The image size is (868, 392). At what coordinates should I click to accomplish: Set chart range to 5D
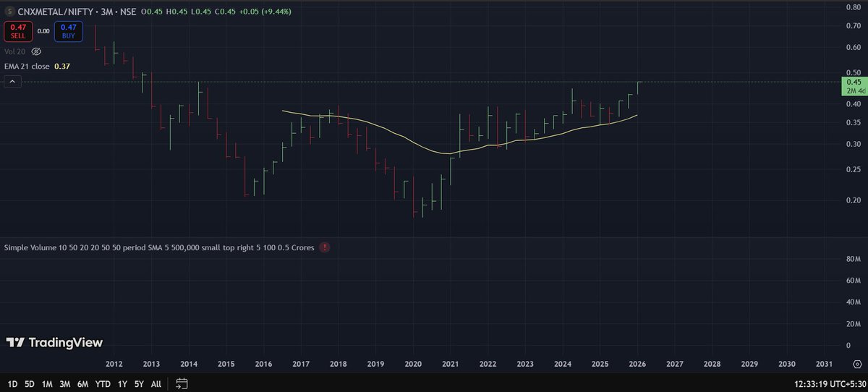29,383
